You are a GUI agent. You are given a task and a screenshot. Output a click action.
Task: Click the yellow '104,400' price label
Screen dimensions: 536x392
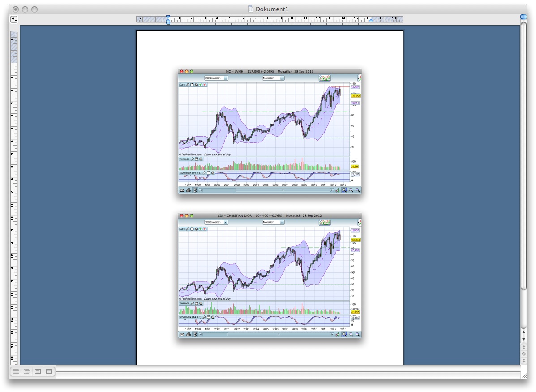click(x=356, y=240)
